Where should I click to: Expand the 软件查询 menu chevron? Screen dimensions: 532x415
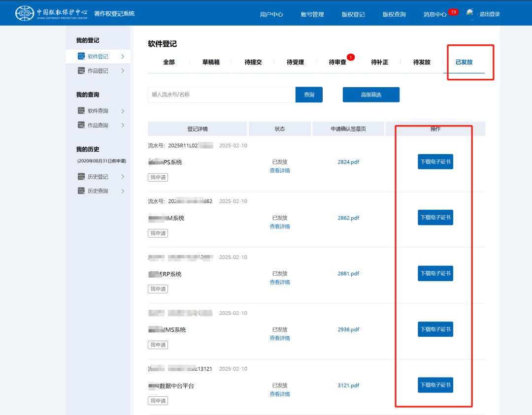click(x=123, y=110)
